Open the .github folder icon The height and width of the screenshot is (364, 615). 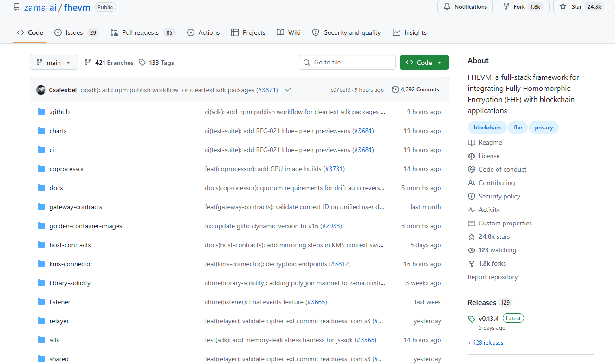pos(41,112)
